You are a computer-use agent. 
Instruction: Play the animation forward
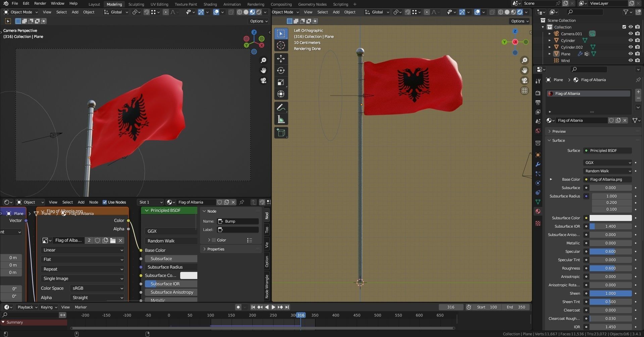(273, 307)
